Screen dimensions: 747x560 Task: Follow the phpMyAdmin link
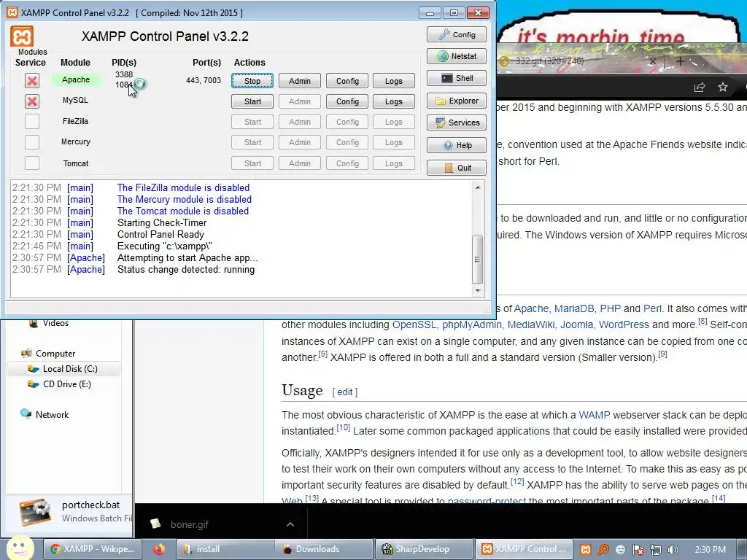pos(472,324)
